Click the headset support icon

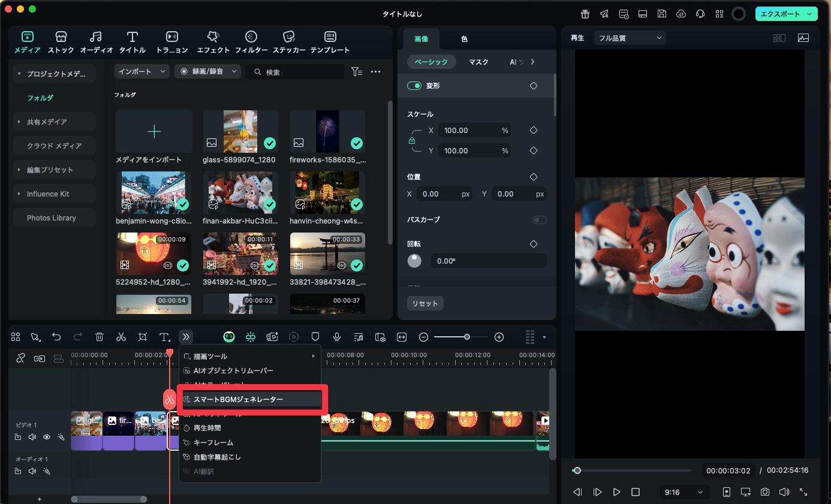(x=700, y=14)
